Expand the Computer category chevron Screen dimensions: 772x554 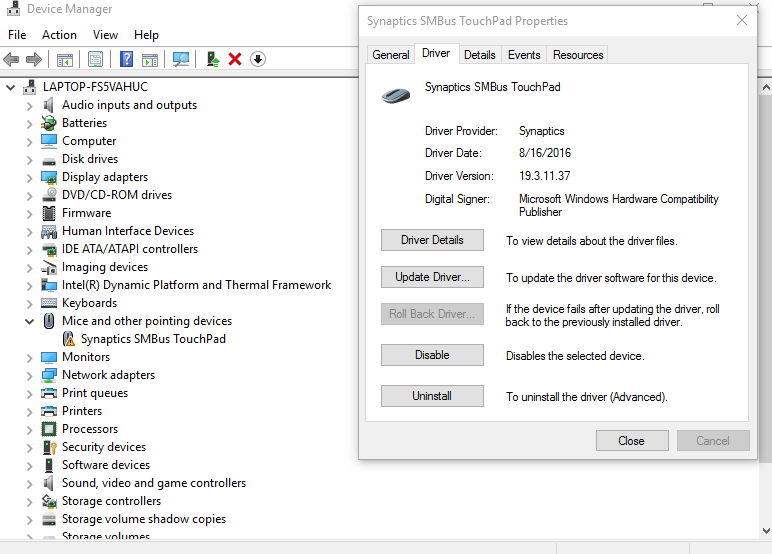click(x=30, y=142)
